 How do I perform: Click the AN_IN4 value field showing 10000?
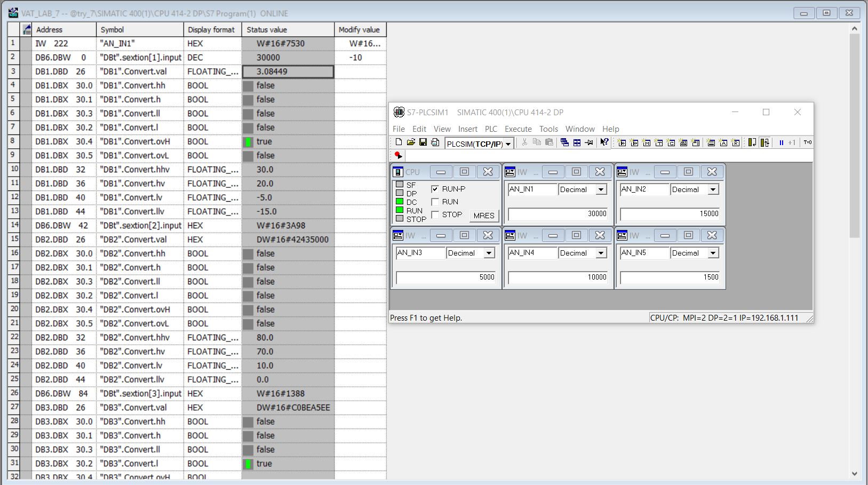coord(558,277)
